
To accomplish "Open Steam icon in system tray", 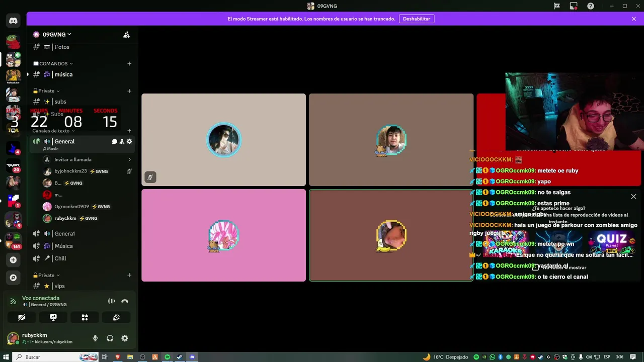I will click(541, 357).
